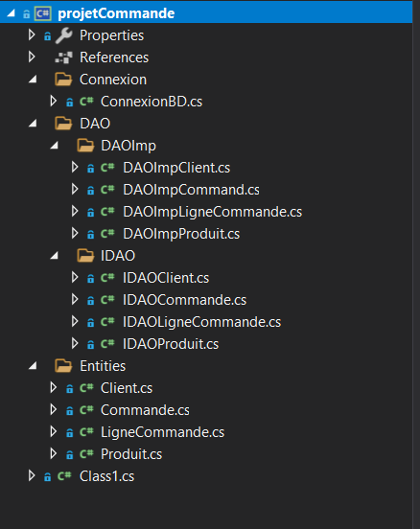
Task: Click the C# icon of DAOImpProduit.cs
Action: 107,234
